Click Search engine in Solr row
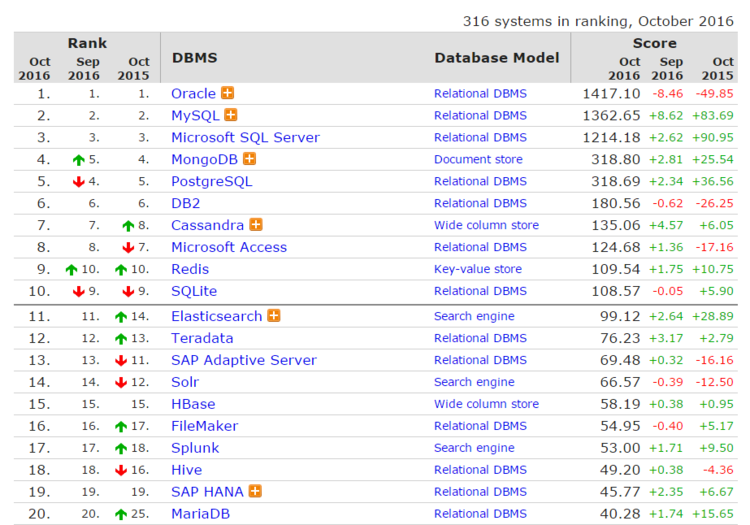This screenshot has width=750, height=525. pyautogui.click(x=474, y=382)
